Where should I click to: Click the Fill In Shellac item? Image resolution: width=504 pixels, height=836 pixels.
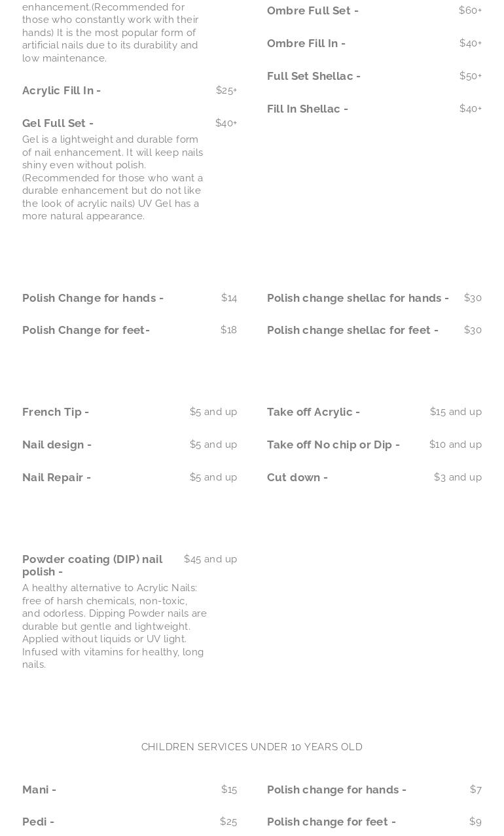pos(307,109)
